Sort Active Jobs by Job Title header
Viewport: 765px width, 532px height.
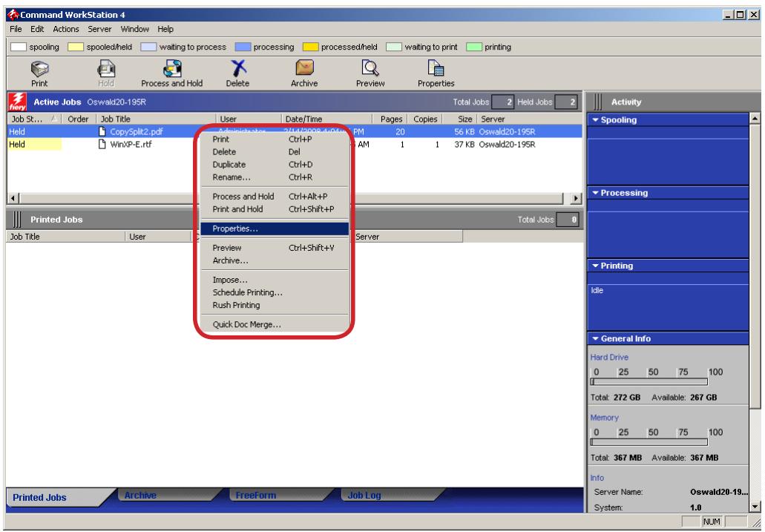tap(156, 119)
